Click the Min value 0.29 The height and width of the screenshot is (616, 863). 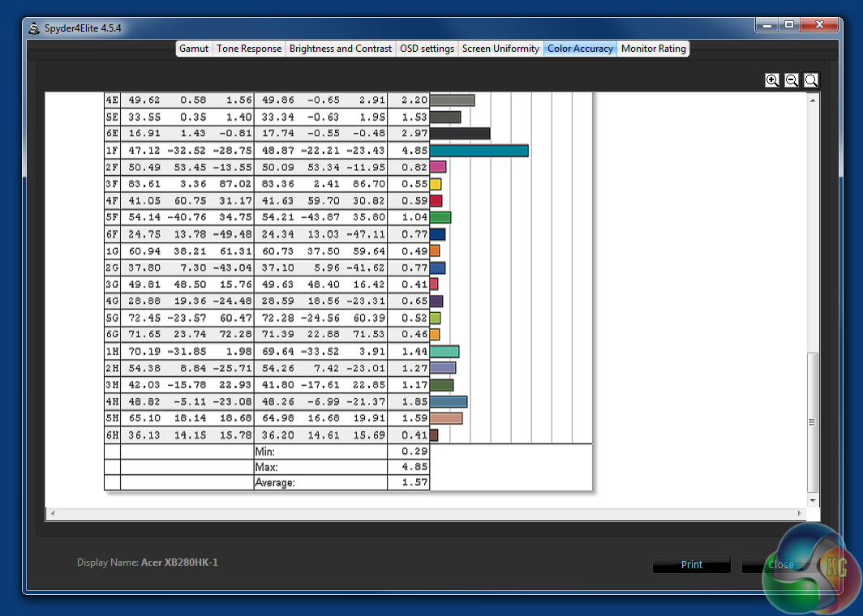[414, 451]
